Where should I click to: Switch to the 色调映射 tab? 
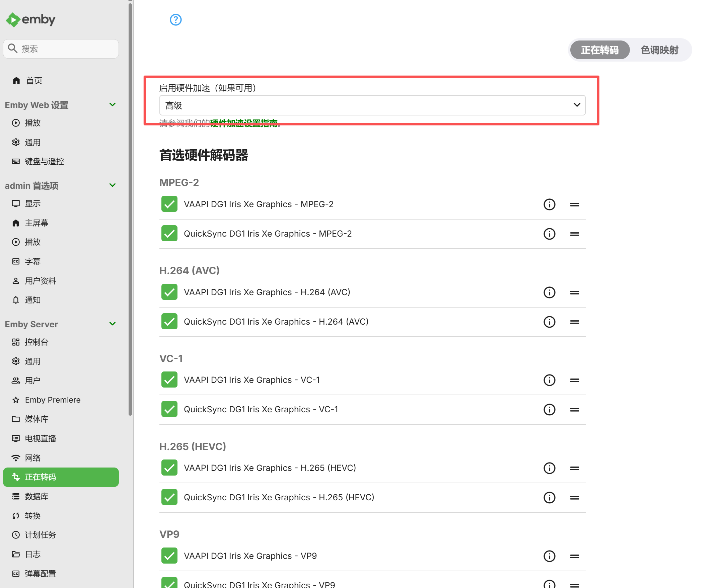[x=659, y=50]
